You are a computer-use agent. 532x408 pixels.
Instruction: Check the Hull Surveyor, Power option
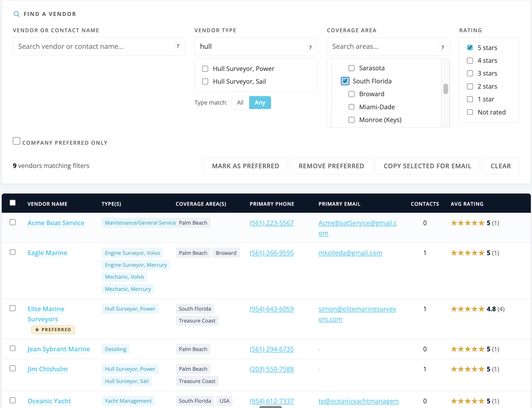tap(205, 69)
